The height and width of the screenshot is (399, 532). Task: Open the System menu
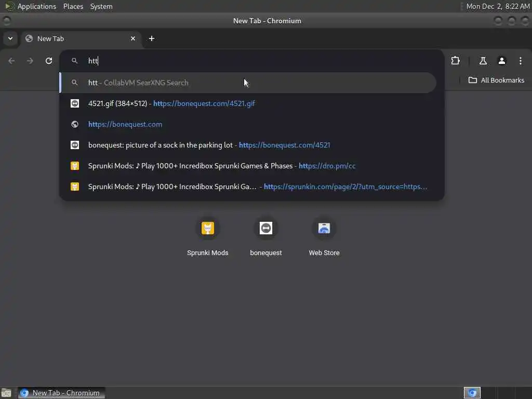(x=101, y=6)
